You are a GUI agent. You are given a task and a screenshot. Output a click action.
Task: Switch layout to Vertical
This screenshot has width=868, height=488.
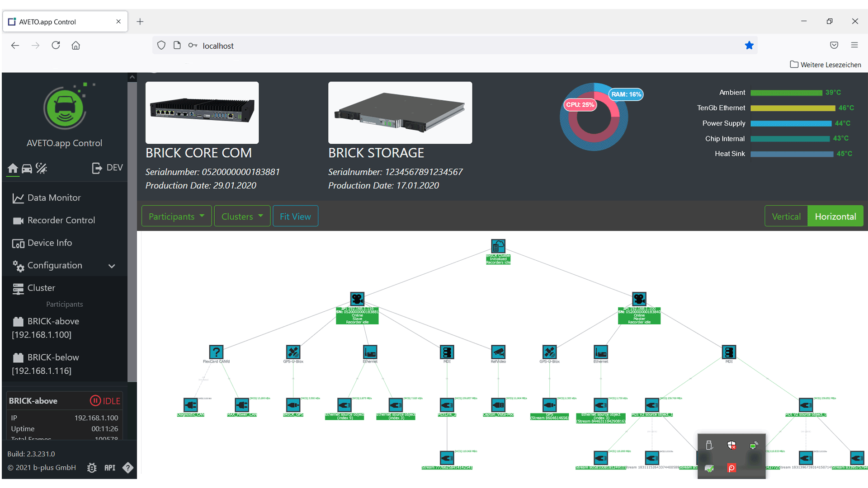[786, 216]
